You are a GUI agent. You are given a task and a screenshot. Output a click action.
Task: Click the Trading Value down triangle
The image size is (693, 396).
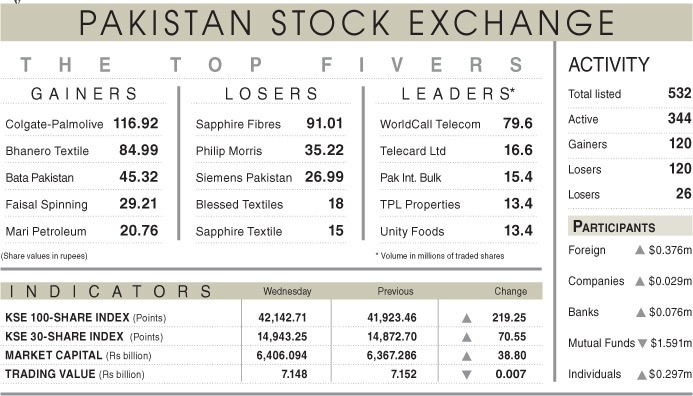click(467, 375)
